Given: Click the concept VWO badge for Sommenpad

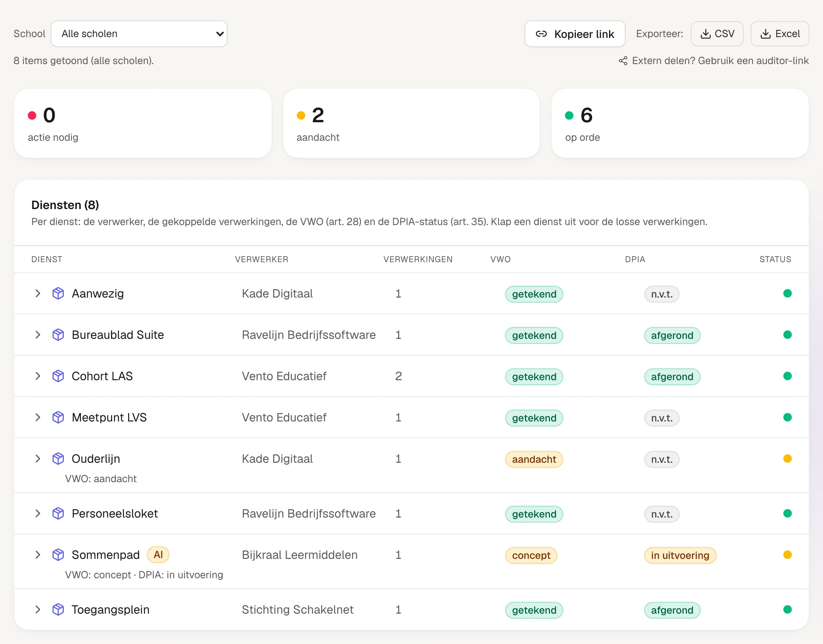Looking at the screenshot, I should point(531,555).
